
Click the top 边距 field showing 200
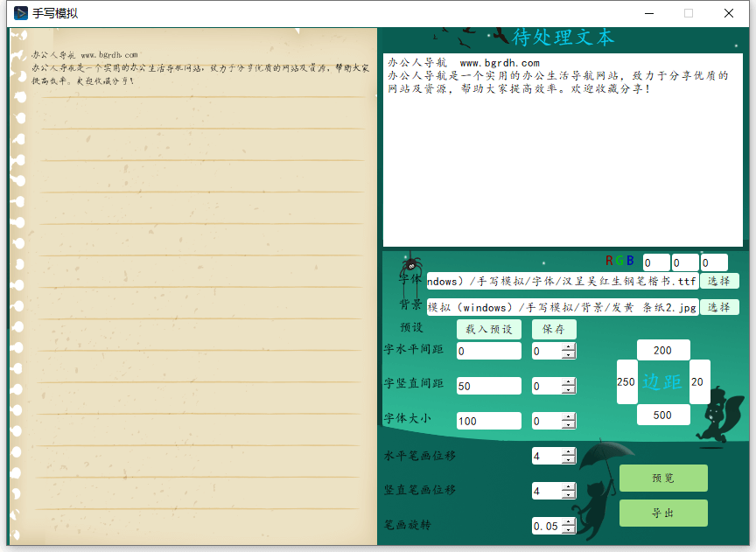[662, 350]
